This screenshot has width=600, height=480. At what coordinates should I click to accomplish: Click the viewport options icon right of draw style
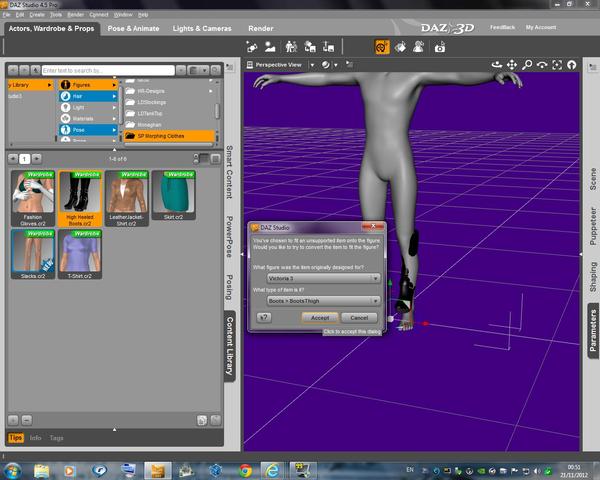coord(349,64)
